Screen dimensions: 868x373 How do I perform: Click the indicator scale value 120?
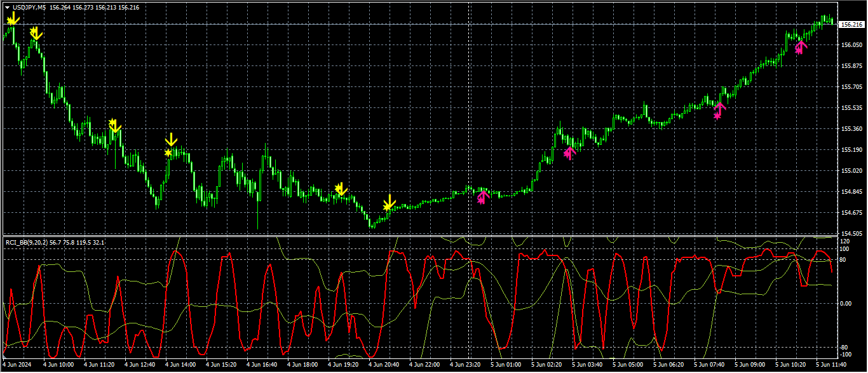[x=845, y=242]
